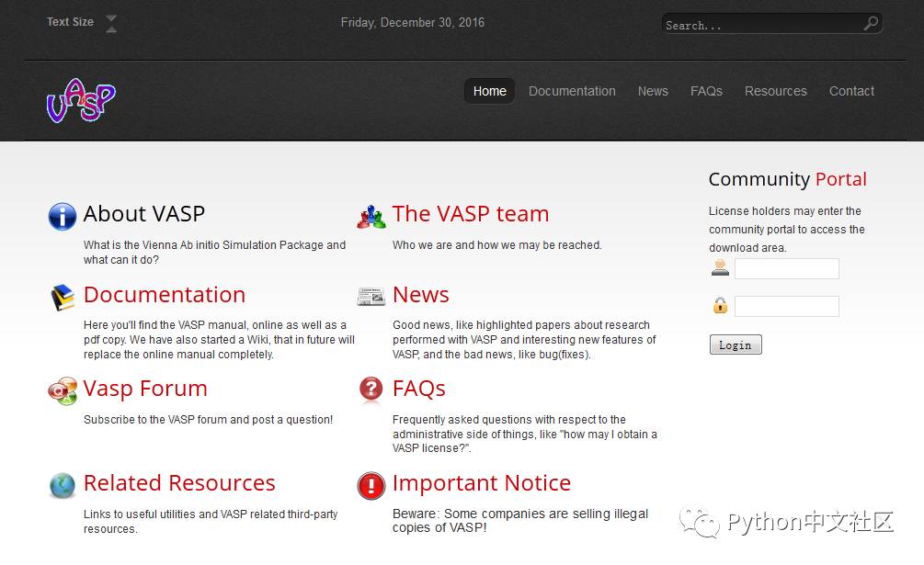Viewport: 924px width, 565px height.
Task: Focus the username field in Community Portal
Action: coord(787,269)
